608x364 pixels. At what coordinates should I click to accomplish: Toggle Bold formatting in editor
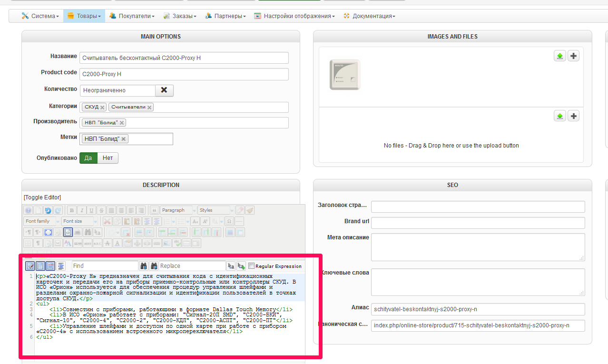point(72,210)
